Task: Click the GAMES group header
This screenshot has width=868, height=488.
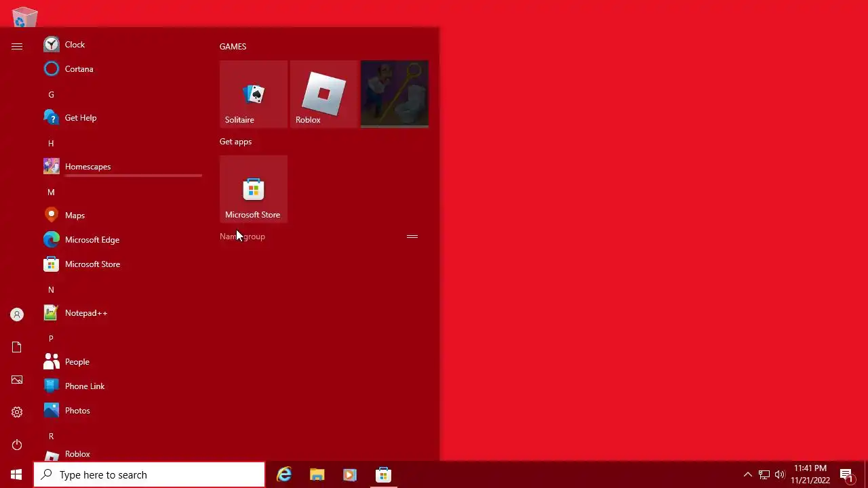Action: pyautogui.click(x=233, y=46)
